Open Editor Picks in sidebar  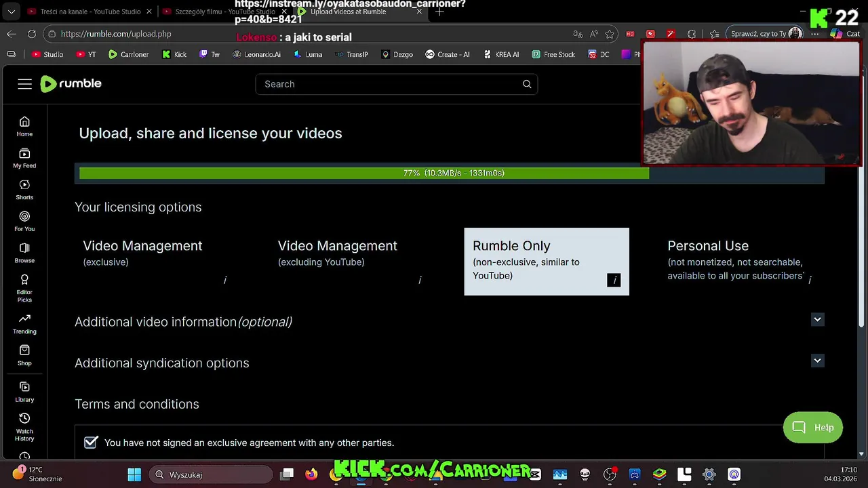24,288
